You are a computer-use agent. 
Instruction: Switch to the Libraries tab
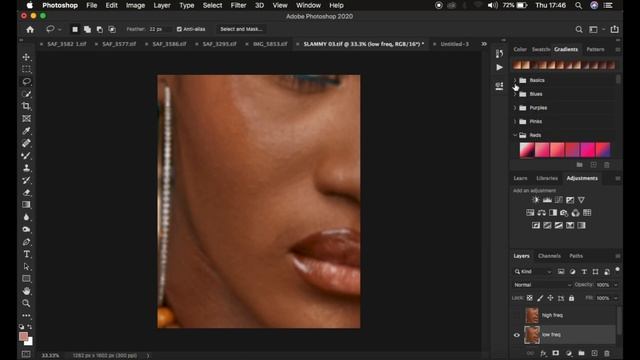pos(547,178)
